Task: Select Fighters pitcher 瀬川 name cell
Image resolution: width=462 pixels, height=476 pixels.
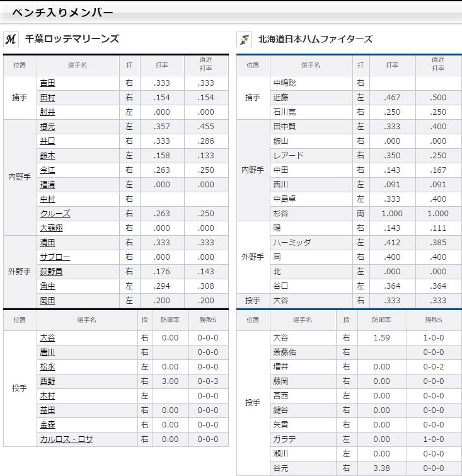Action: pos(303,454)
